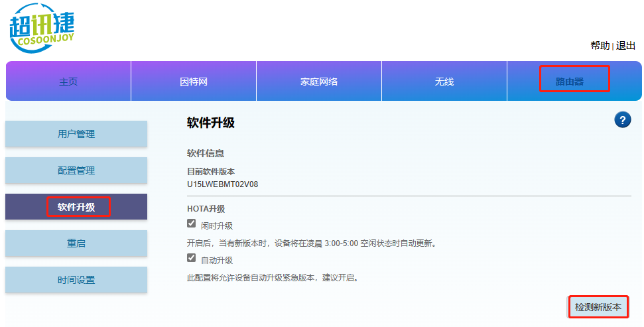Go to the 家庭网络 tab
644x327 pixels.
[x=319, y=82]
